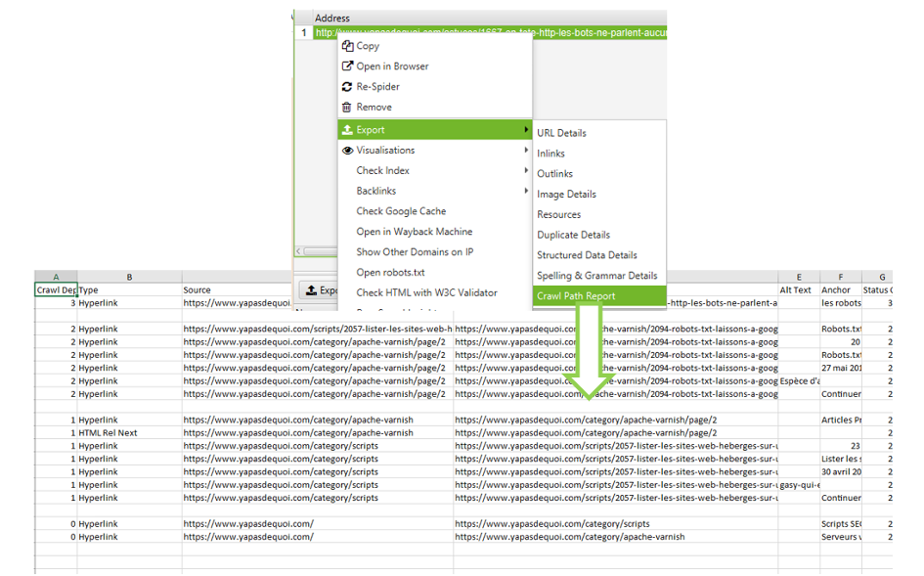Open in Wayback Machine menu entry
This screenshot has height=576, width=924.
pyautogui.click(x=414, y=232)
